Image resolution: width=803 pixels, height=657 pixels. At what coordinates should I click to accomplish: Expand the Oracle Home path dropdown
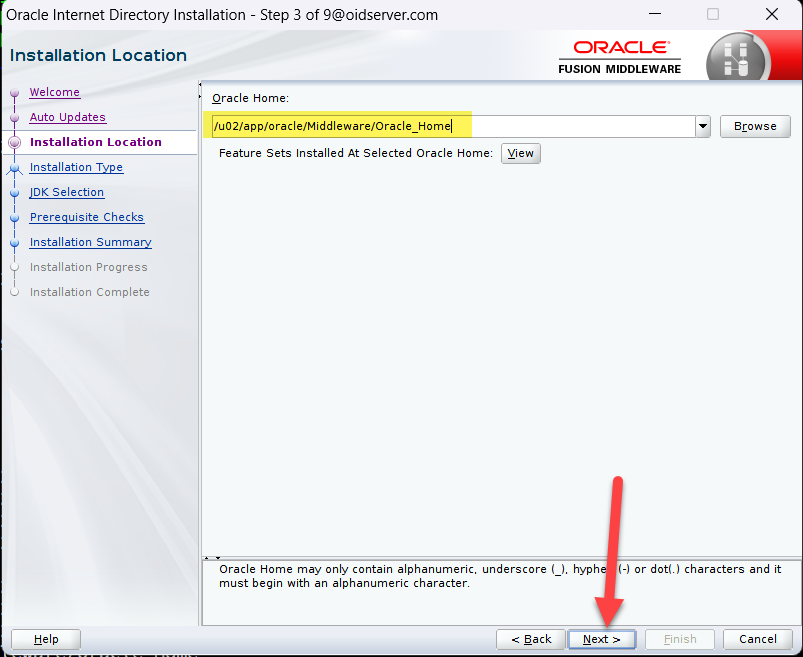pyautogui.click(x=703, y=126)
